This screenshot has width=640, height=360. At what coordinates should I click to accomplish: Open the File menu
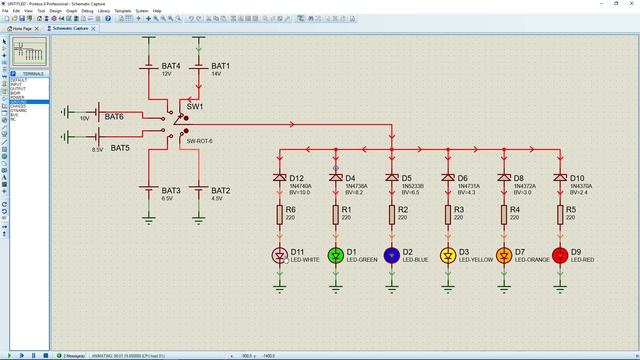(5, 11)
